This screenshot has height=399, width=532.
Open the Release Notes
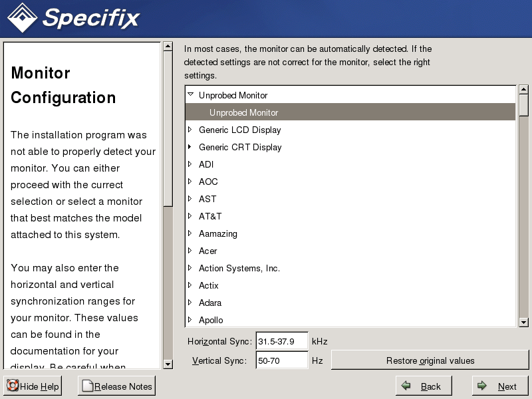coord(117,386)
